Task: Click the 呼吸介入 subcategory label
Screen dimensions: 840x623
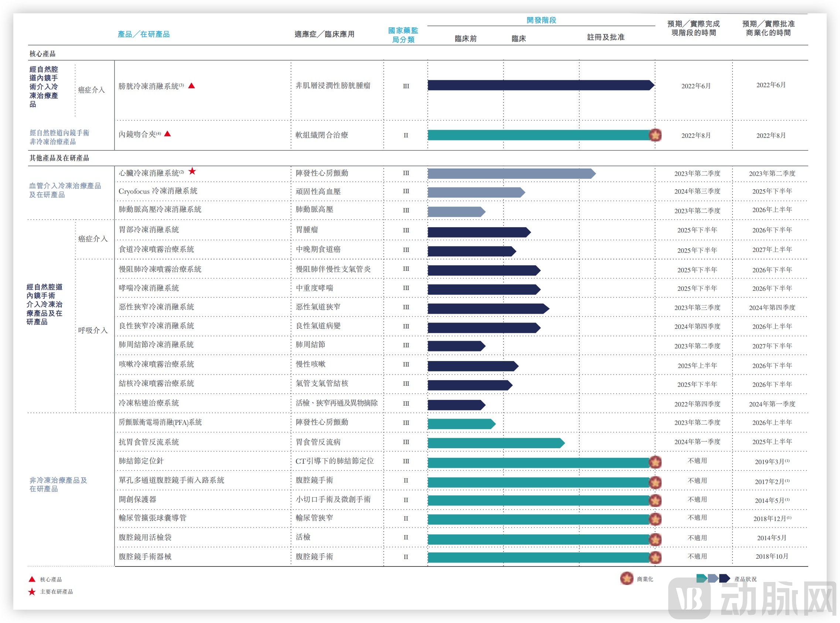Action: tap(93, 330)
